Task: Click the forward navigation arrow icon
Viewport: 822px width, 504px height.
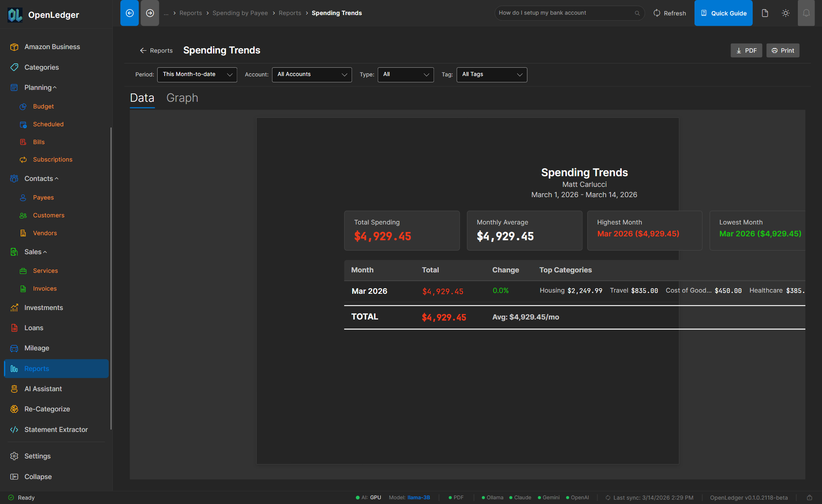Action: 150,13
